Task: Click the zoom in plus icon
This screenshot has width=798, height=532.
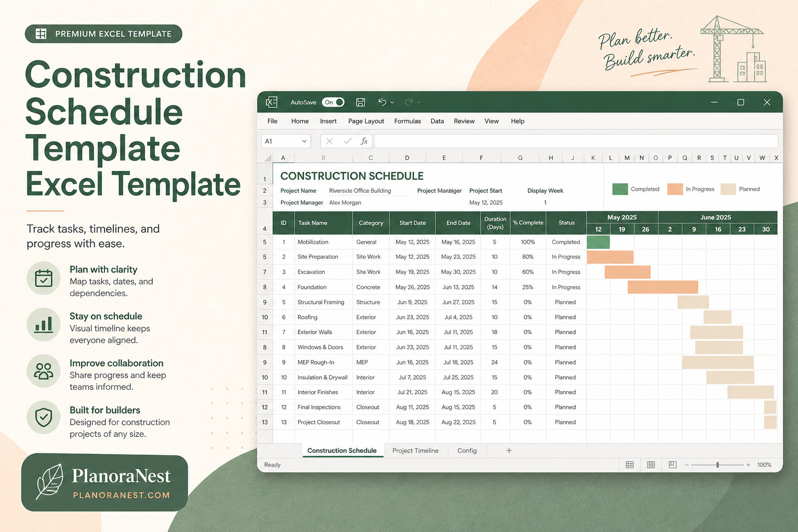Action: 748,465
